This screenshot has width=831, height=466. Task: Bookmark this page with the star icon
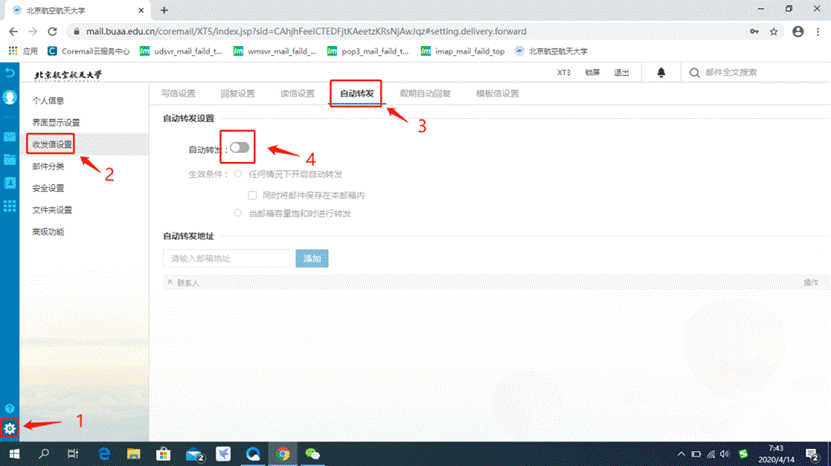coord(774,31)
